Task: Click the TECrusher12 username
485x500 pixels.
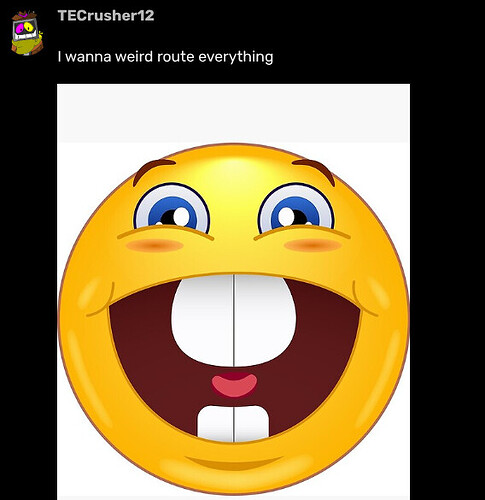Action: click(x=106, y=16)
